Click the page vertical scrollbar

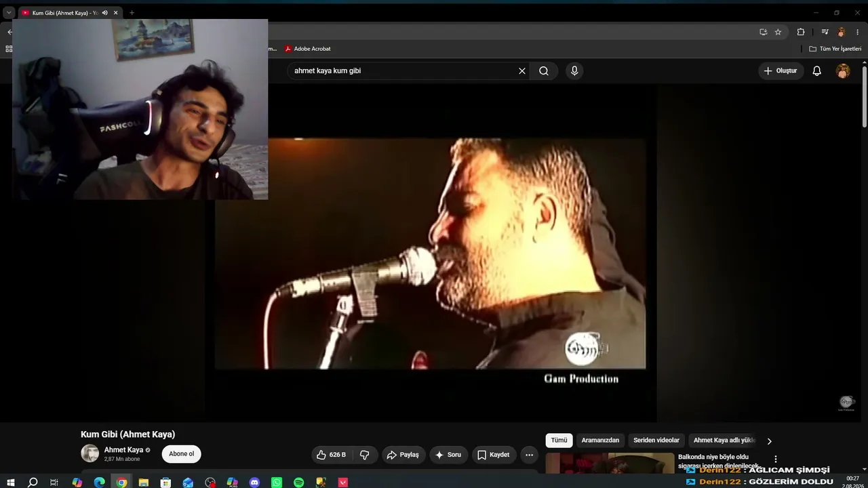(x=865, y=96)
